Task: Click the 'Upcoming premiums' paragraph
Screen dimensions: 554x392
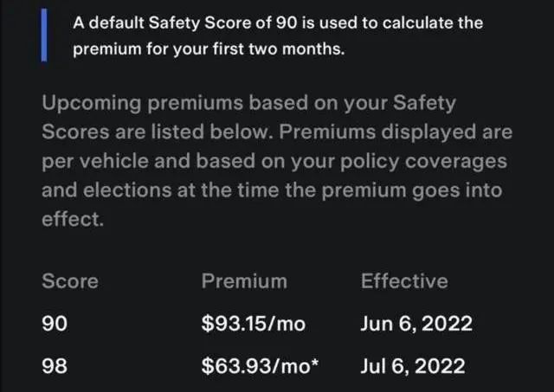Action: click(277, 161)
